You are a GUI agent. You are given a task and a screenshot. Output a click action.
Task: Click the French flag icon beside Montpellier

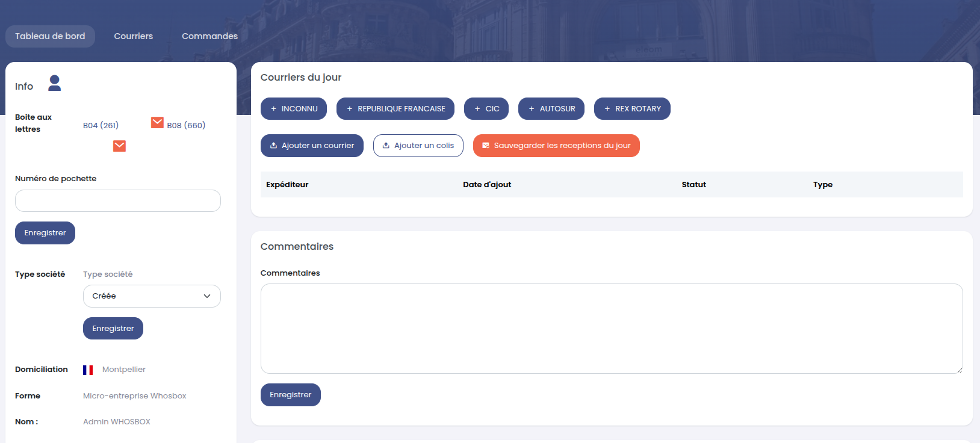(88, 370)
